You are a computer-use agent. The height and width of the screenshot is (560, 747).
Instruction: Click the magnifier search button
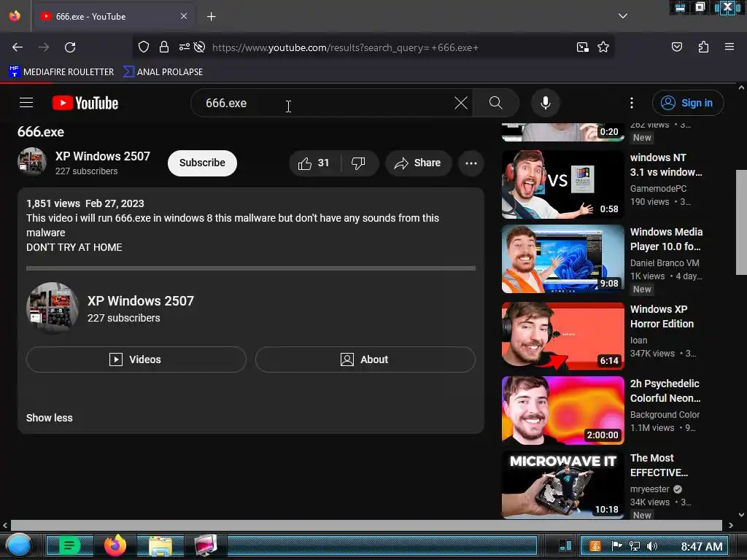click(495, 103)
